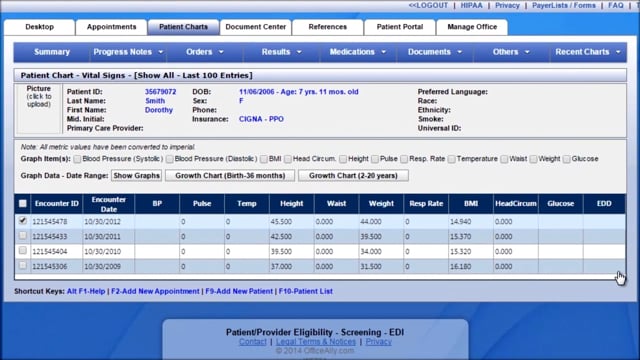Select encounter 121545433 row checkbox
Viewport: 640px width, 360px height.
coord(23,236)
